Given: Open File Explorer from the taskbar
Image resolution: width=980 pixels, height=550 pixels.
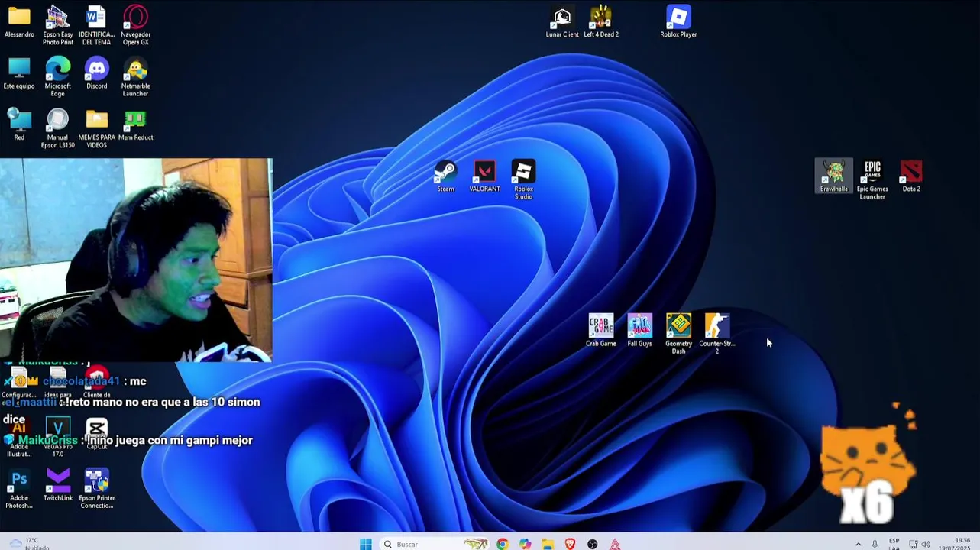Looking at the screenshot, I should 548,544.
